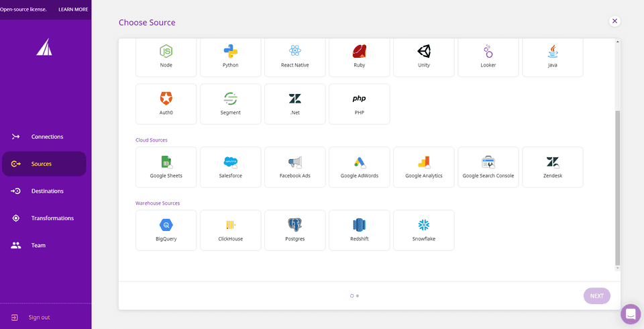Image resolution: width=644 pixels, height=329 pixels.
Task: Open the chat support bubble
Action: click(631, 314)
